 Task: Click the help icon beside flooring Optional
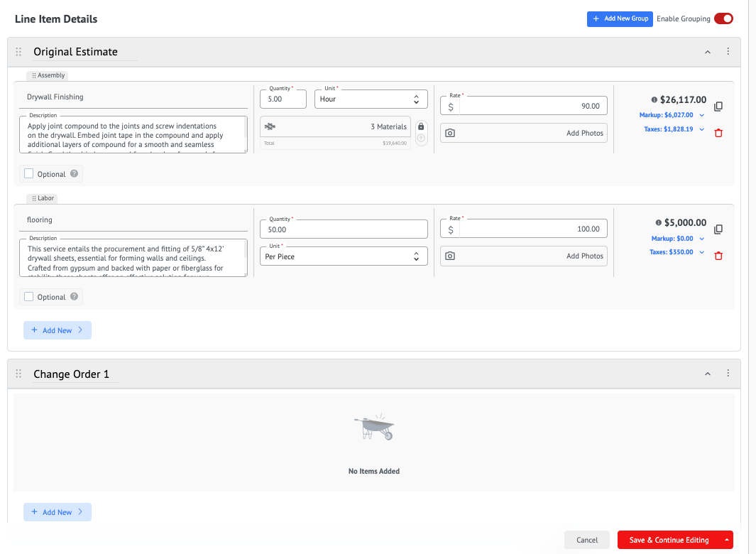pos(74,297)
